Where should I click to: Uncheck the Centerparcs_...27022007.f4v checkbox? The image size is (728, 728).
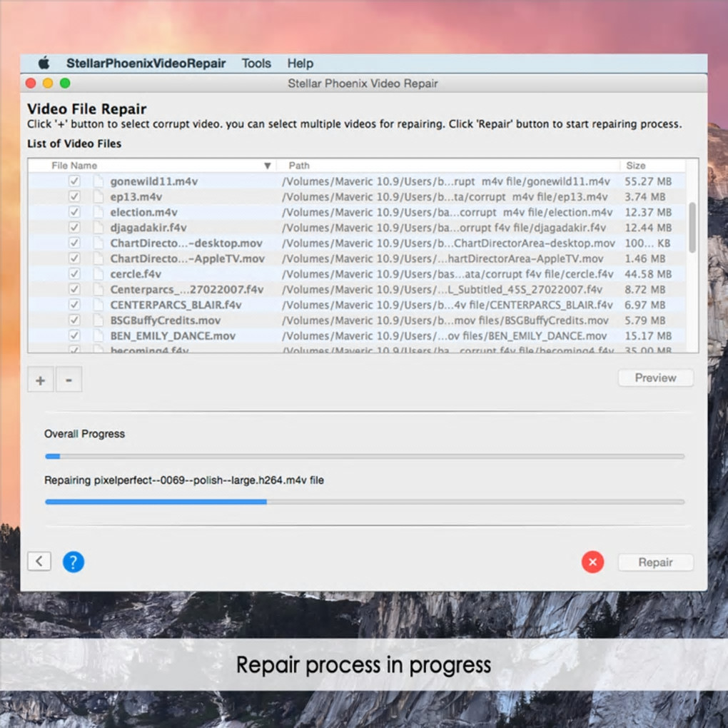(74, 289)
